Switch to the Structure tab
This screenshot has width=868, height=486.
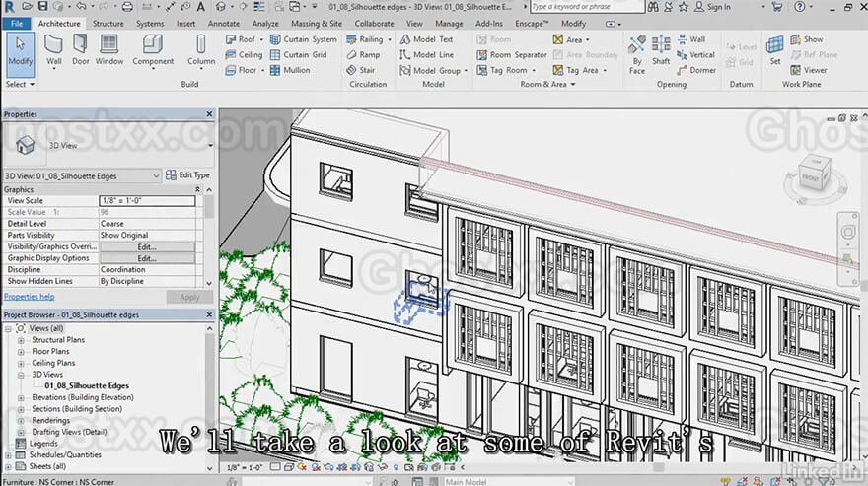pyautogui.click(x=108, y=24)
